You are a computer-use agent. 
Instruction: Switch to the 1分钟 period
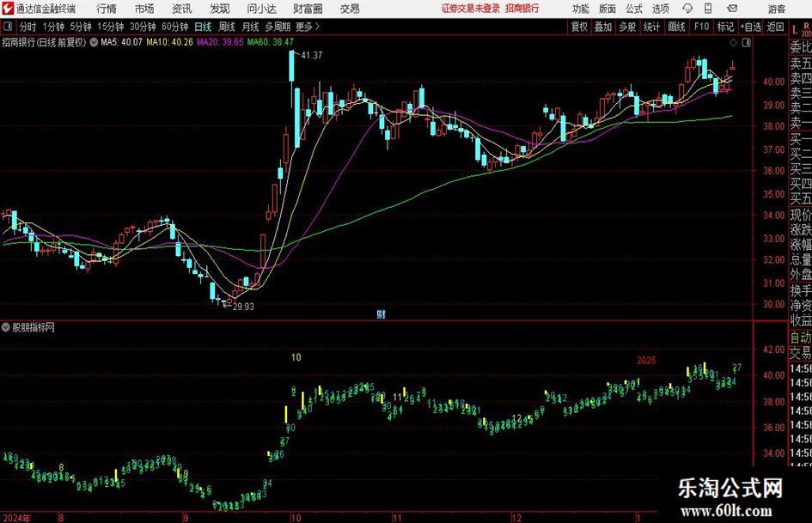(x=53, y=27)
